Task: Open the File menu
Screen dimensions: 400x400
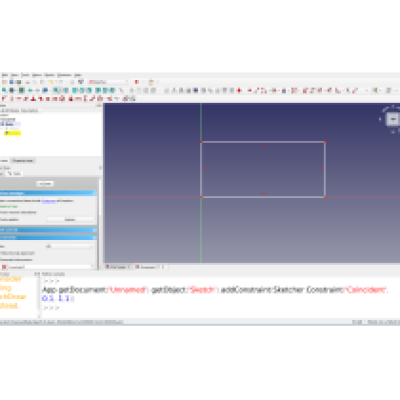Action: 5,75
